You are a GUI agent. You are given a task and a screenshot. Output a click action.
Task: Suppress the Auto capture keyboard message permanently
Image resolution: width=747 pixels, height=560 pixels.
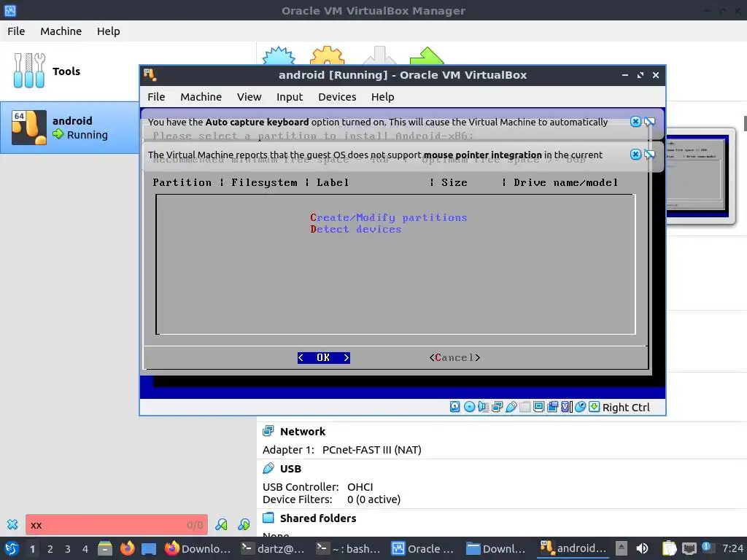[650, 122]
